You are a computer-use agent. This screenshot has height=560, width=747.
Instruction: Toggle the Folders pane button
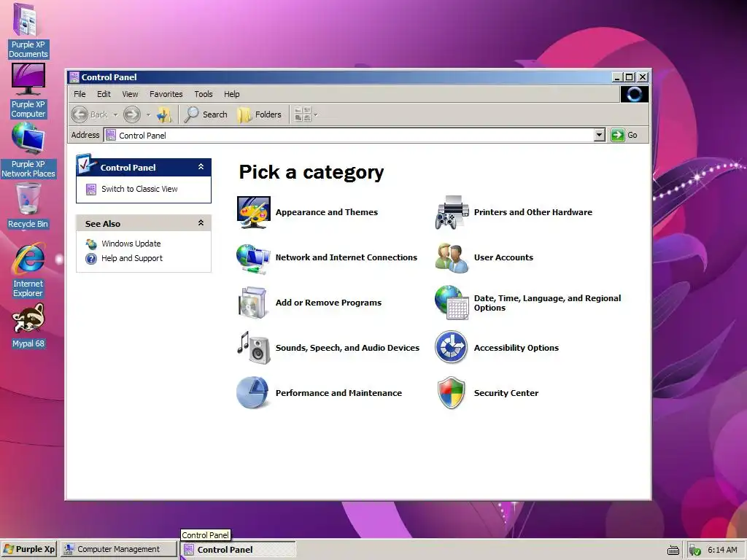(x=259, y=114)
